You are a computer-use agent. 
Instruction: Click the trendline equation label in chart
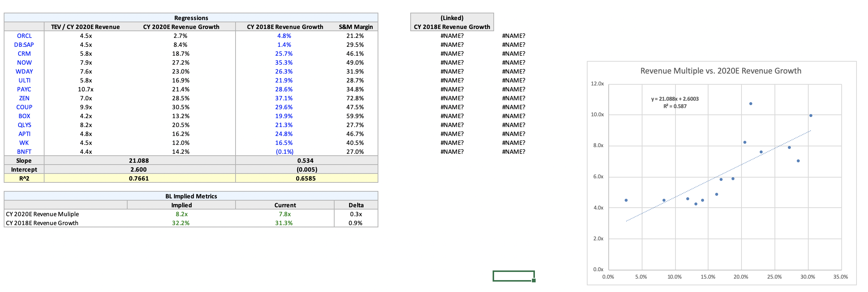pos(675,103)
